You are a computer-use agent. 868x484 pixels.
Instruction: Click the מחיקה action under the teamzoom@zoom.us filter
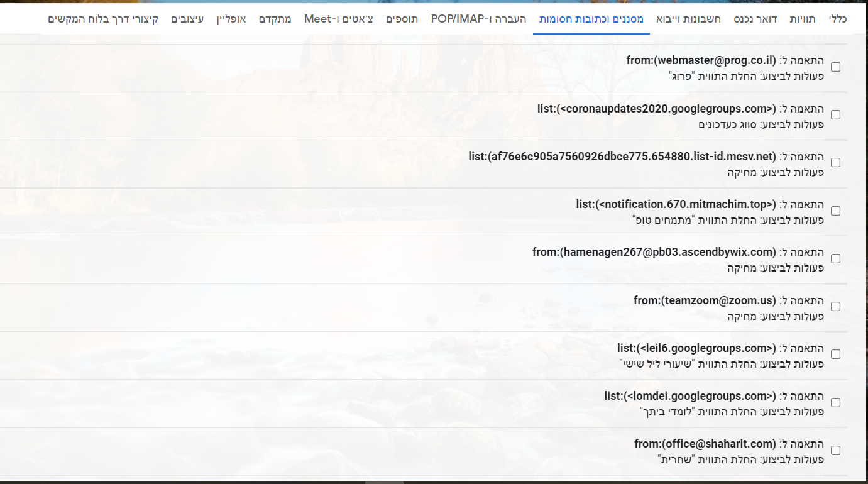click(x=776, y=316)
